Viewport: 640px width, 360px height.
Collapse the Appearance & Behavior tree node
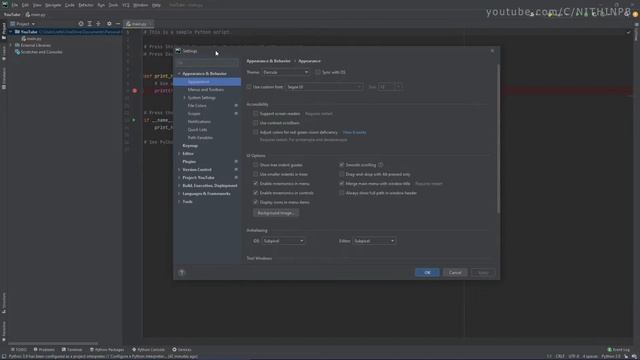(179, 74)
